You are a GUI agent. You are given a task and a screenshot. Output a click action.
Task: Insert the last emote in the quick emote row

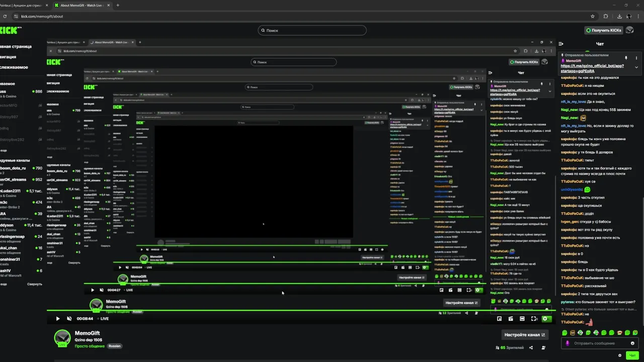pyautogui.click(x=635, y=333)
